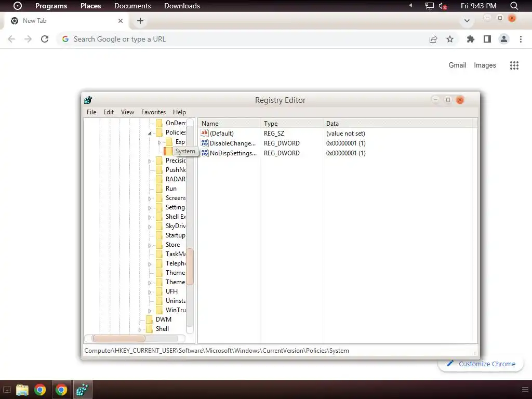Select the Uninsta key in tree
This screenshot has width=532, height=399.
coord(175,301)
